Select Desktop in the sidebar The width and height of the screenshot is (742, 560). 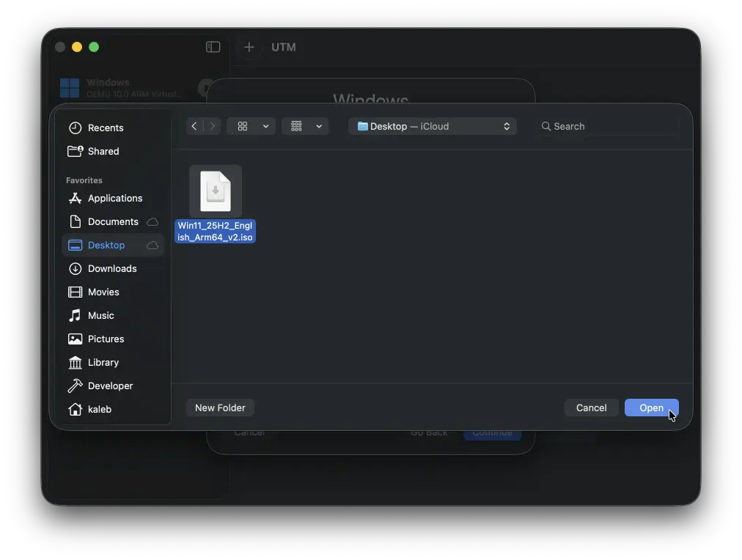113,245
